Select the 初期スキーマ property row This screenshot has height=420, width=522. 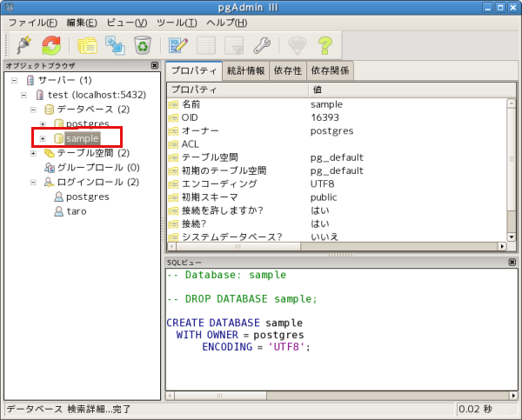[x=337, y=197]
